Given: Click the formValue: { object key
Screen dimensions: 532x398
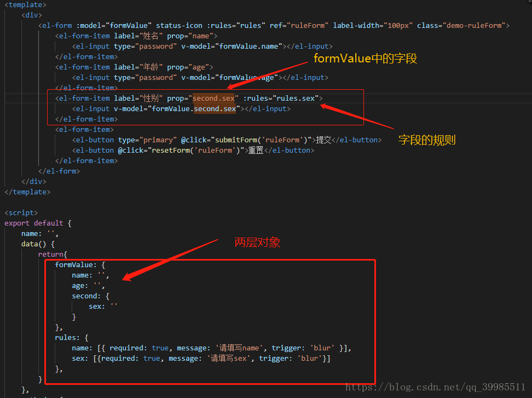Looking at the screenshot, I should 80,265.
